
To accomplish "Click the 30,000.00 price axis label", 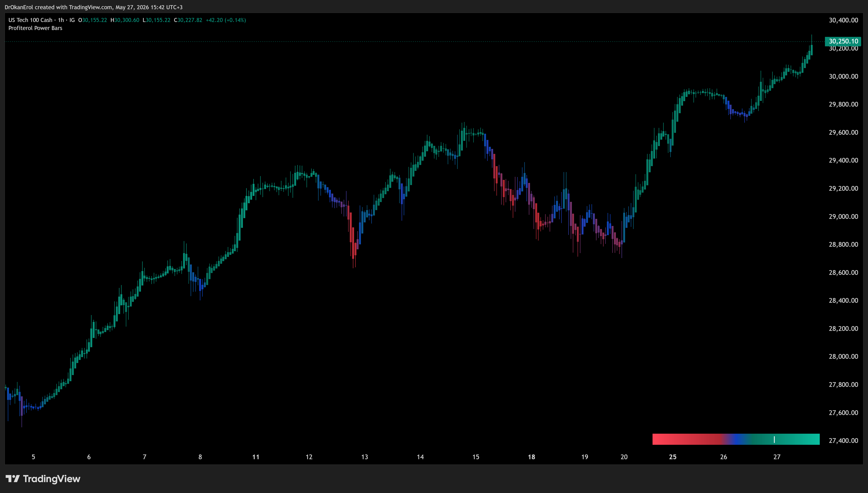I will pyautogui.click(x=843, y=77).
